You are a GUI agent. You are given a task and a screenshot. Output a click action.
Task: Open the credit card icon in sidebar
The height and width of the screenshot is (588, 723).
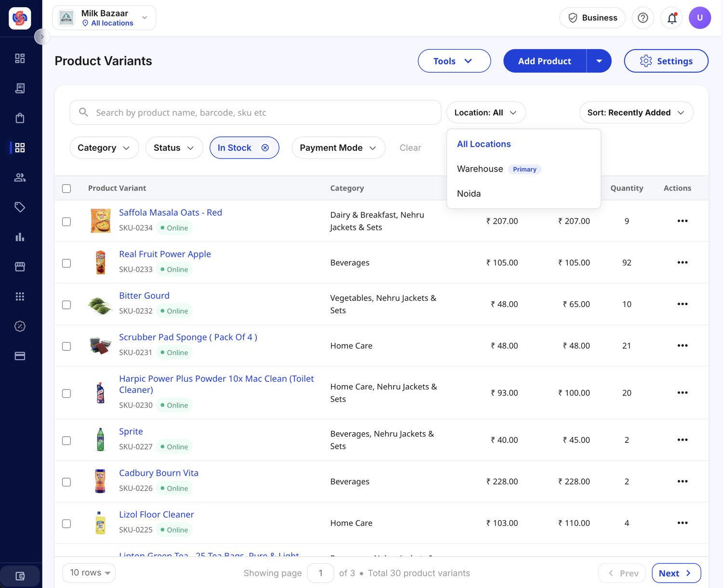[20, 356]
